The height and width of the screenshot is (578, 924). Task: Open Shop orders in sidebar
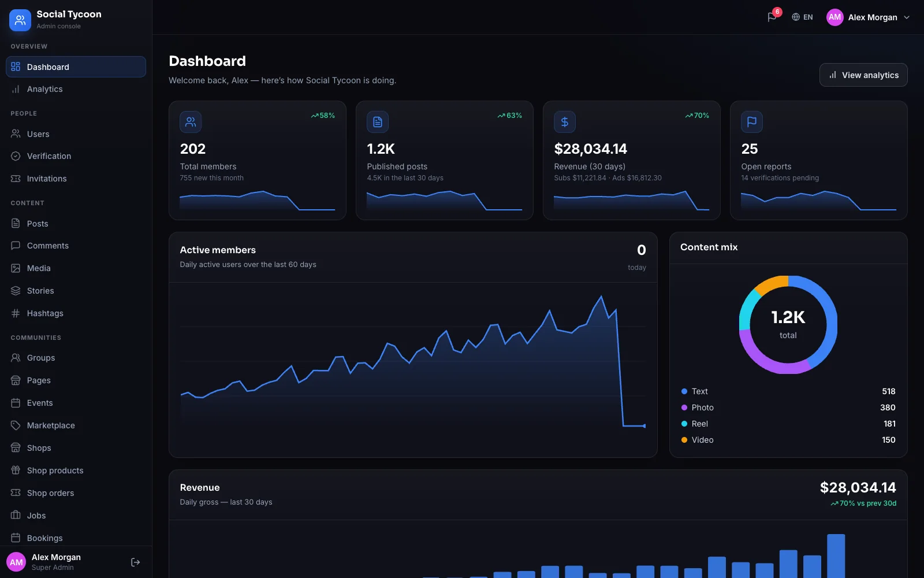point(76,493)
